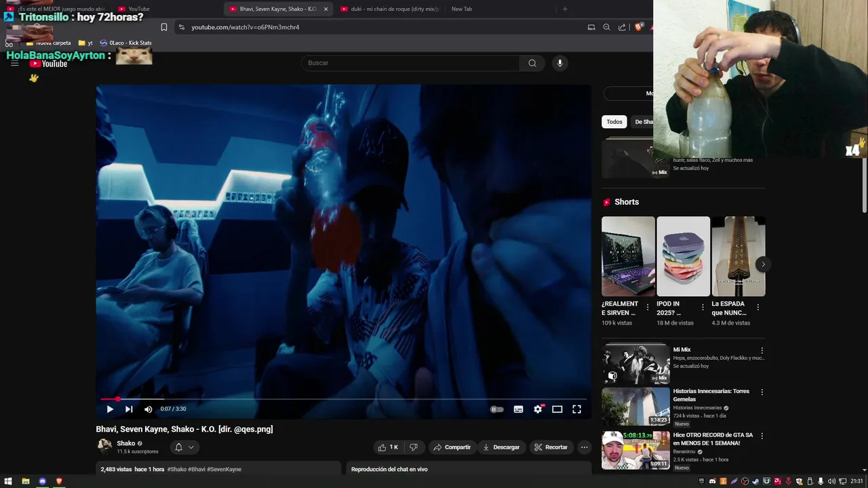Image resolution: width=868 pixels, height=488 pixels.
Task: Play the K.O. music video
Action: (110, 409)
